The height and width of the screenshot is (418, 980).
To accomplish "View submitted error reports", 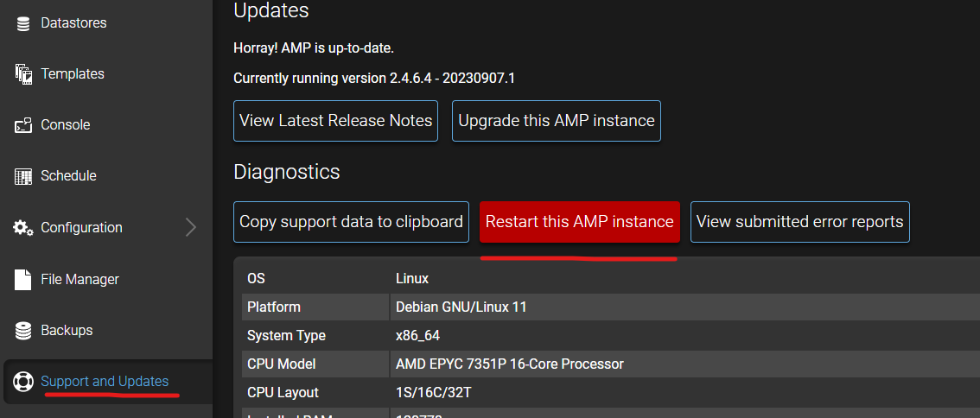I will (x=800, y=222).
